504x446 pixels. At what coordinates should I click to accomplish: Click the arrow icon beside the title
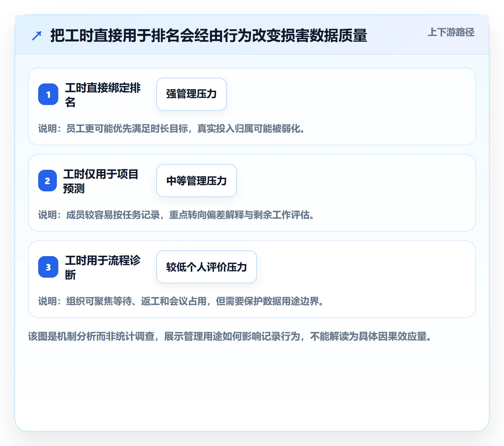coord(37,36)
